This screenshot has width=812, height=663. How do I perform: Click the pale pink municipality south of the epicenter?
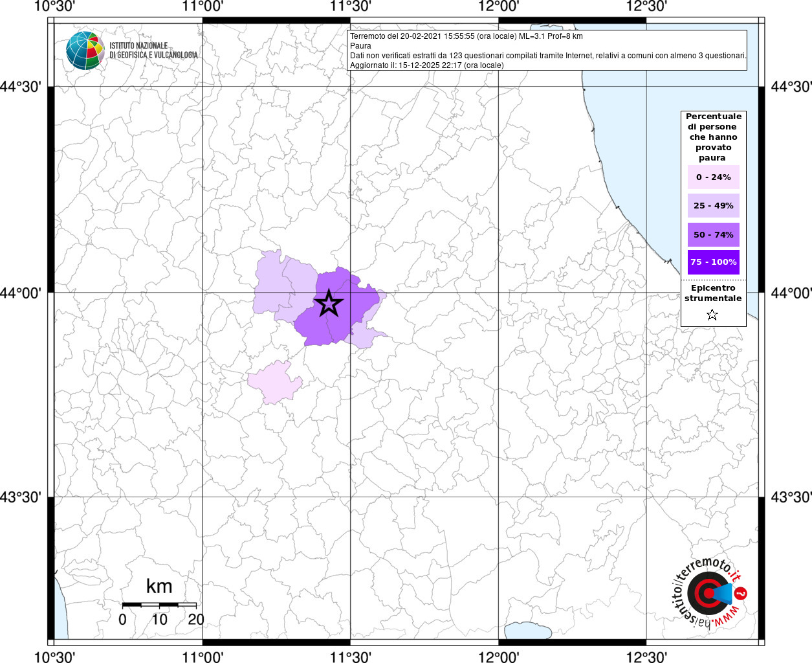[275, 382]
